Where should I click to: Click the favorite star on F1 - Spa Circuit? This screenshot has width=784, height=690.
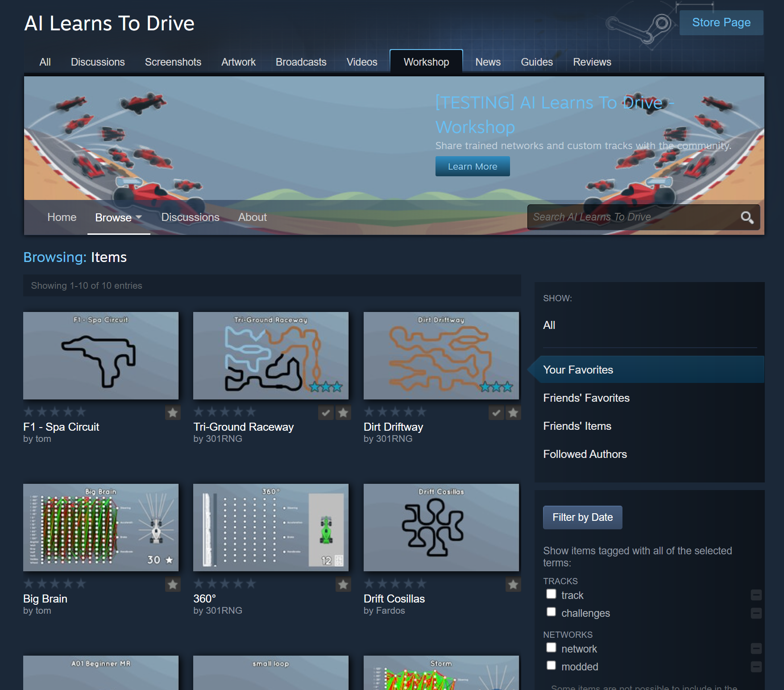[173, 413]
